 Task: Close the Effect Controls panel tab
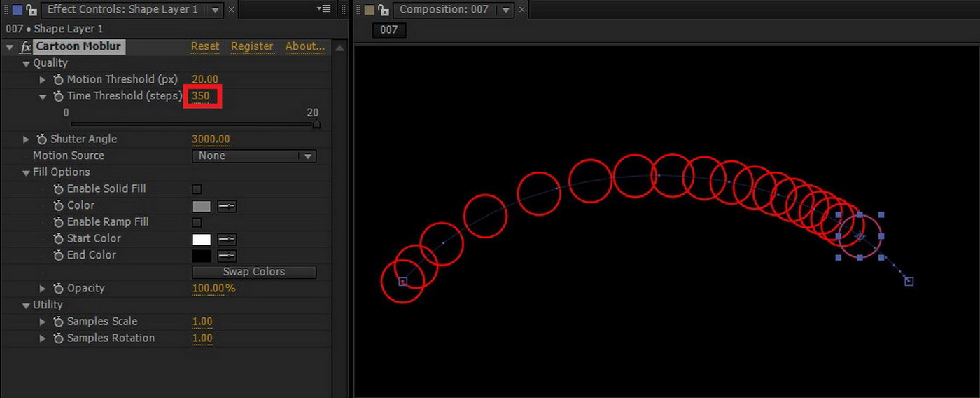[232, 10]
